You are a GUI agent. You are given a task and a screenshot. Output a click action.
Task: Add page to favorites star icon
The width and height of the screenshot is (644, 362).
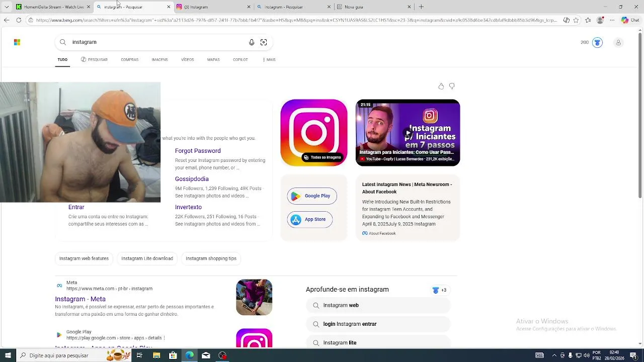pos(576,20)
